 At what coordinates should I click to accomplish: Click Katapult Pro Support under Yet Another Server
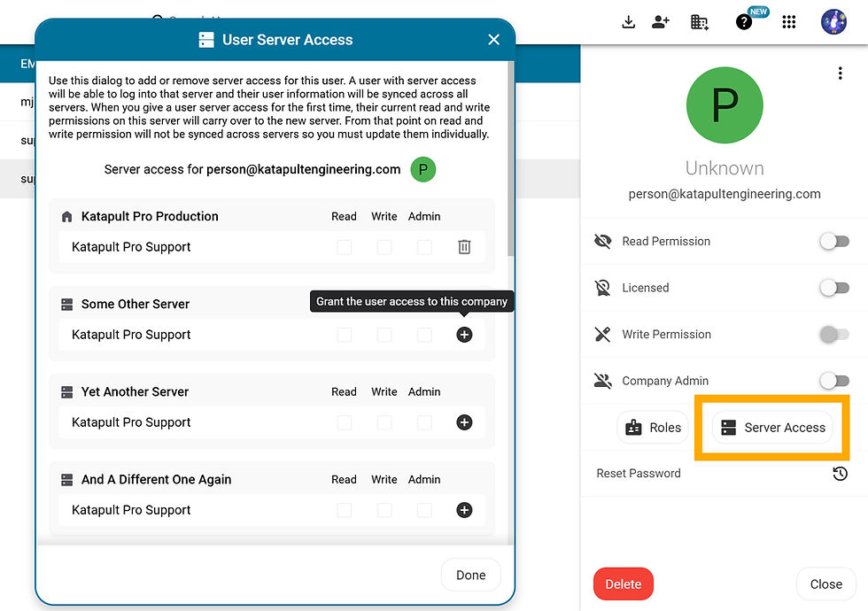131,422
